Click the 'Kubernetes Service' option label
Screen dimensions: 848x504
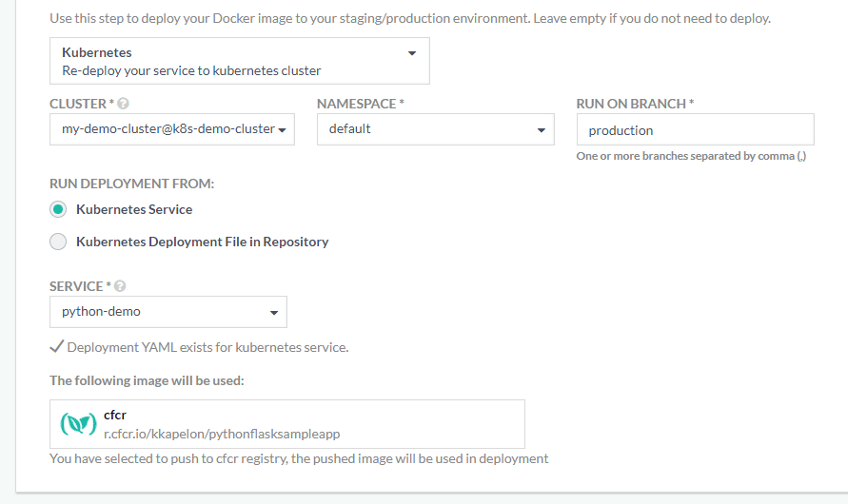pyautogui.click(x=134, y=209)
